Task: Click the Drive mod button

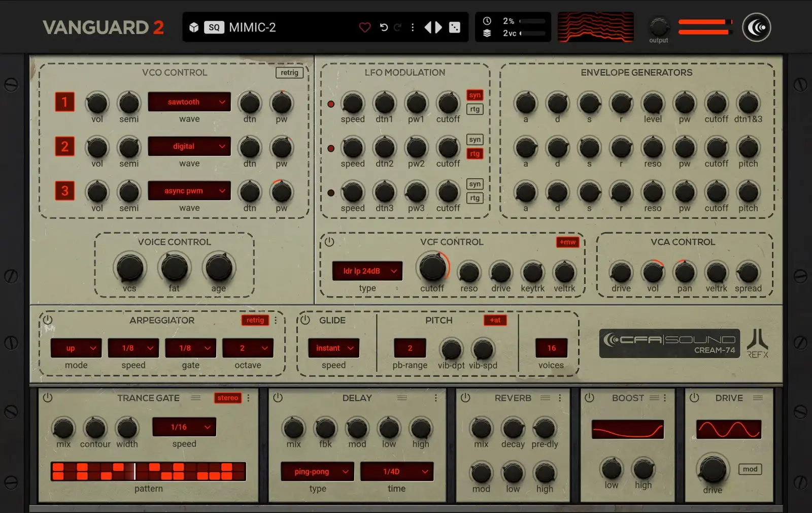Action: click(x=750, y=469)
